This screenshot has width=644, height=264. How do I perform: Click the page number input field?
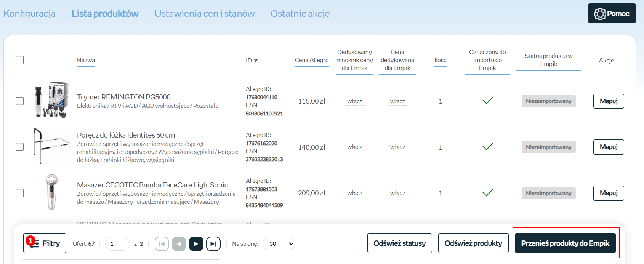[x=117, y=244]
